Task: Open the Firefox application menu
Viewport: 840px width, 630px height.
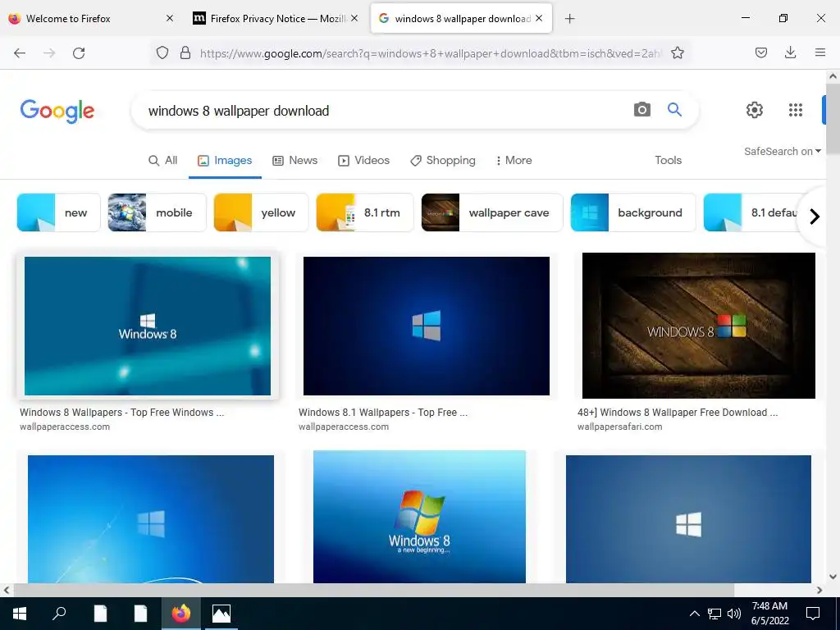Action: pos(819,52)
